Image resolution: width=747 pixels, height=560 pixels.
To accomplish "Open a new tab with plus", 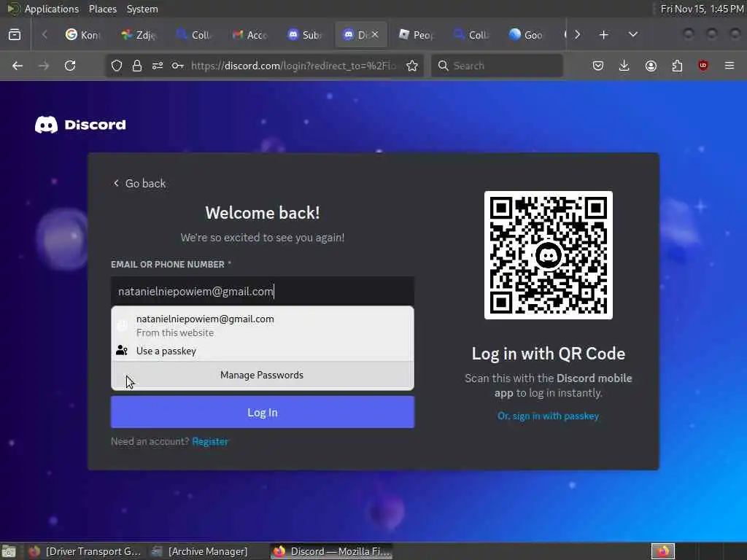I will pyautogui.click(x=603, y=35).
